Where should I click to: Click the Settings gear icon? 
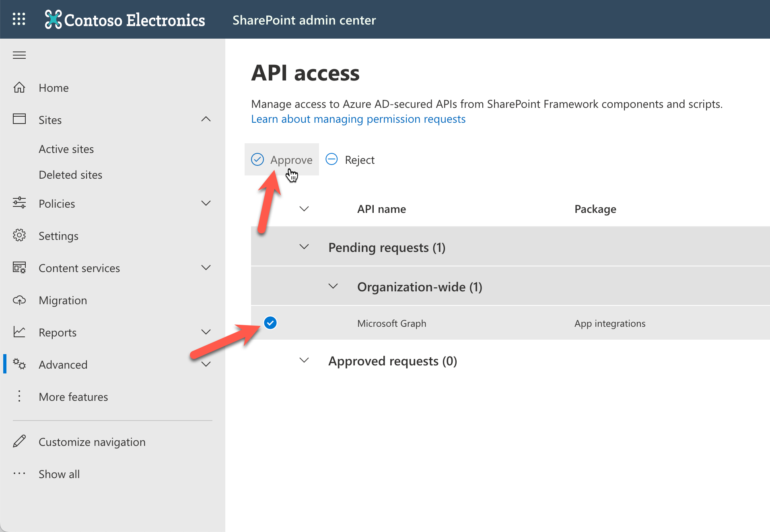(x=19, y=235)
